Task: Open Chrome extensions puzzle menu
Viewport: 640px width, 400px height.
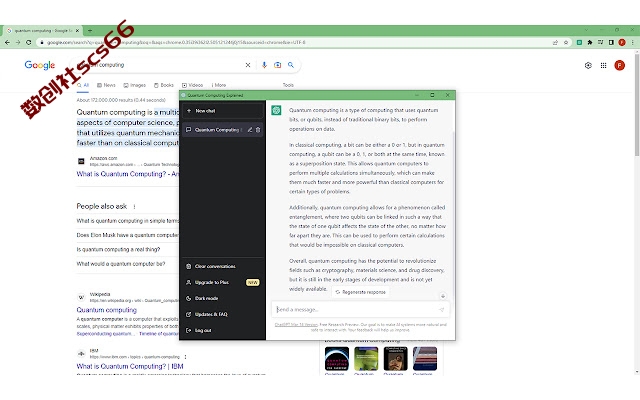Action: [590, 42]
